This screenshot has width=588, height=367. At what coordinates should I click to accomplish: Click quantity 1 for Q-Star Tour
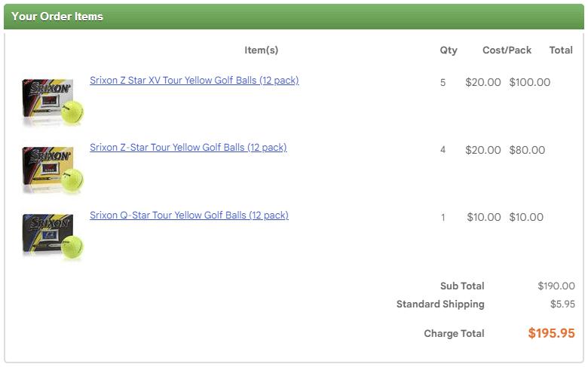[443, 218]
